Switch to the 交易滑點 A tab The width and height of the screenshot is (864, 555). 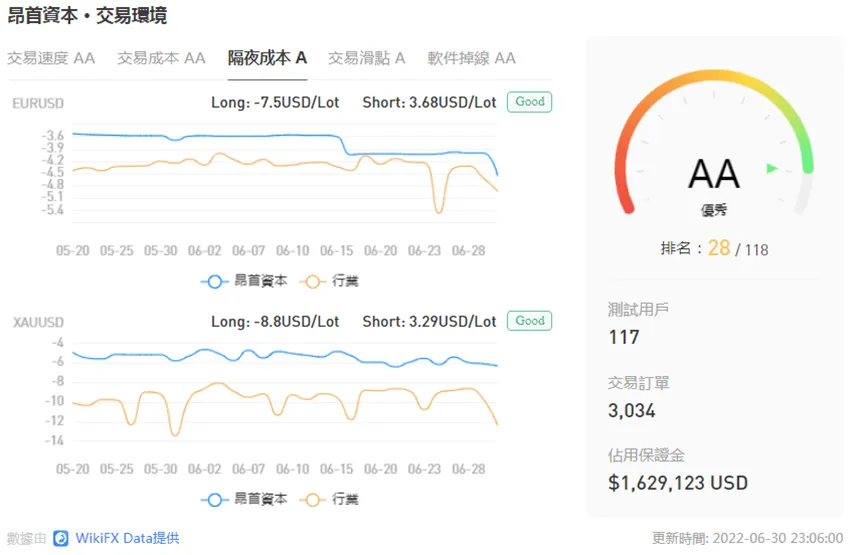click(366, 58)
